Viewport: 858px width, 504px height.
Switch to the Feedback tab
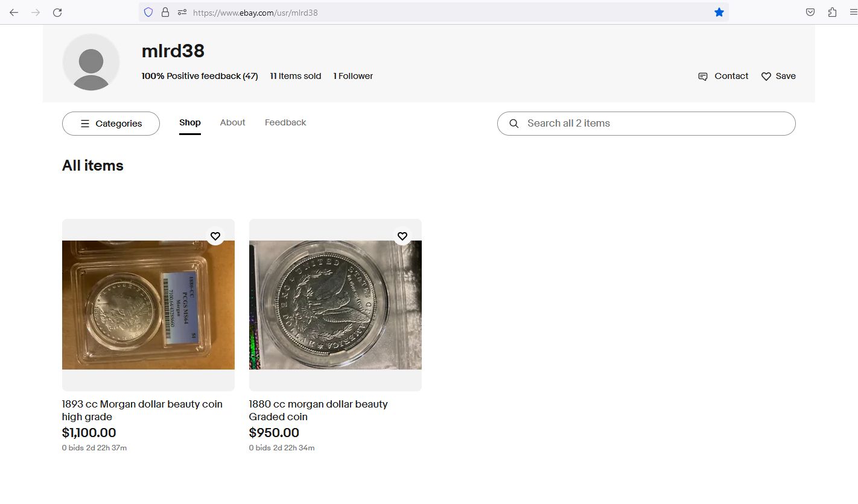[285, 122]
